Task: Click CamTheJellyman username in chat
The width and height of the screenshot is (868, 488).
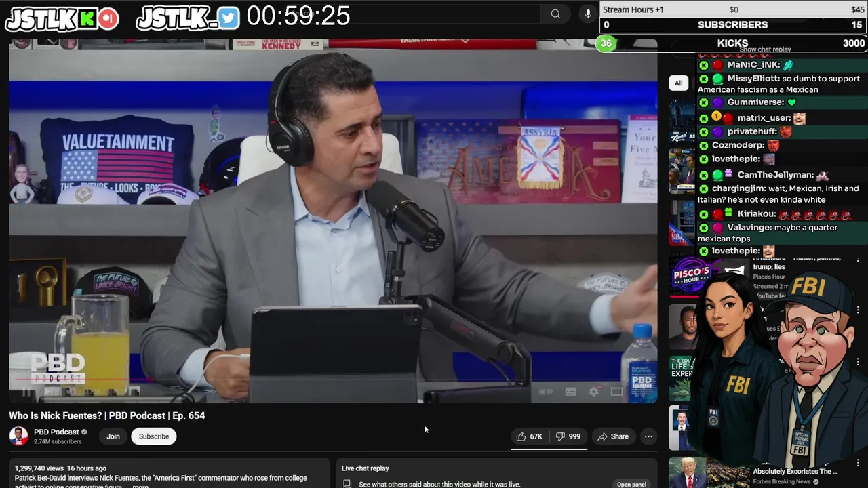Action: (x=775, y=175)
